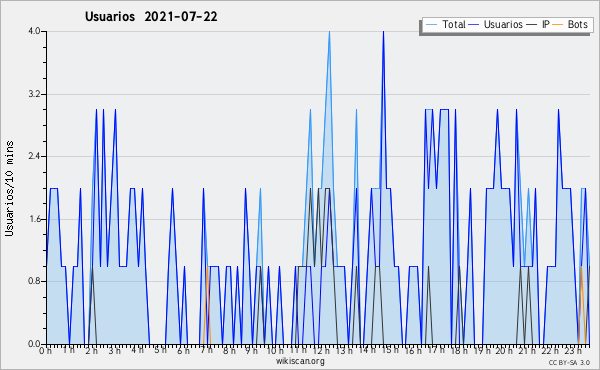Select the Bots legend entry

[x=570, y=25]
